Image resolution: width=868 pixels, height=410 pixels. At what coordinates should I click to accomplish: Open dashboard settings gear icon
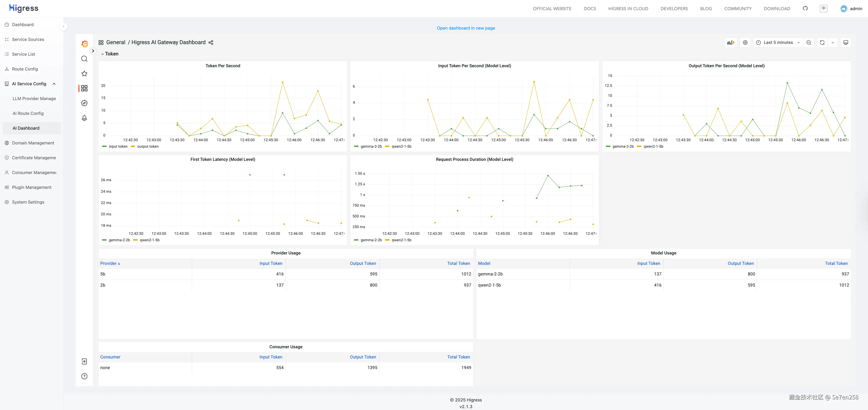coord(745,43)
